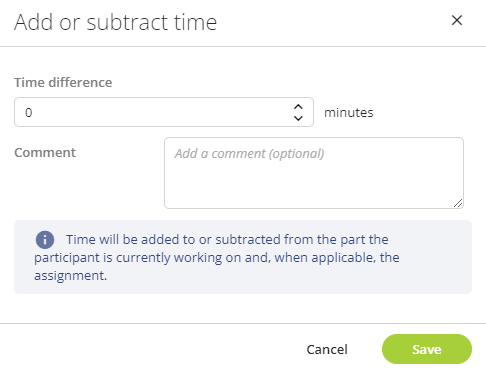Click the Add a comment (optional) placeholder
The width and height of the screenshot is (486, 372).
249,154
